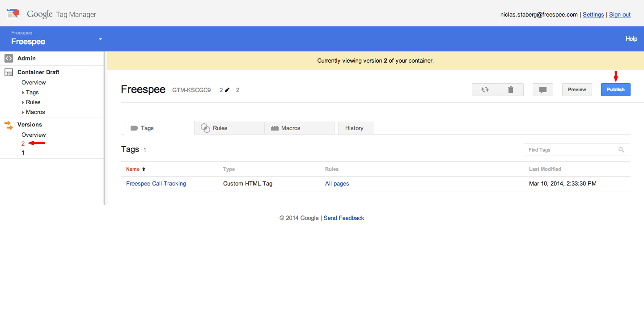Screen dimensions: 644x321
Task: Click the Mar 10, 2014 timestamp cell
Action: tap(563, 184)
